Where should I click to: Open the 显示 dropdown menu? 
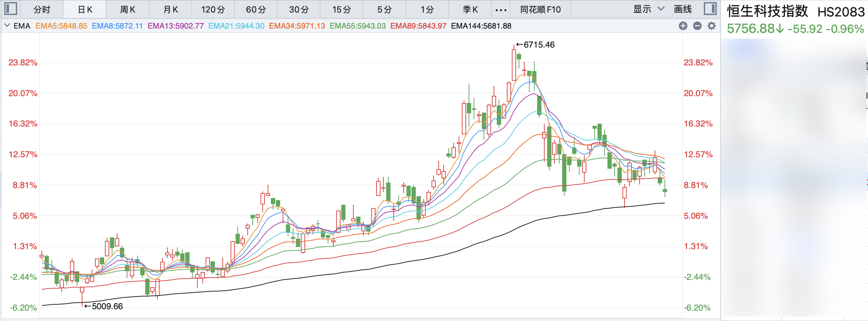point(649,9)
